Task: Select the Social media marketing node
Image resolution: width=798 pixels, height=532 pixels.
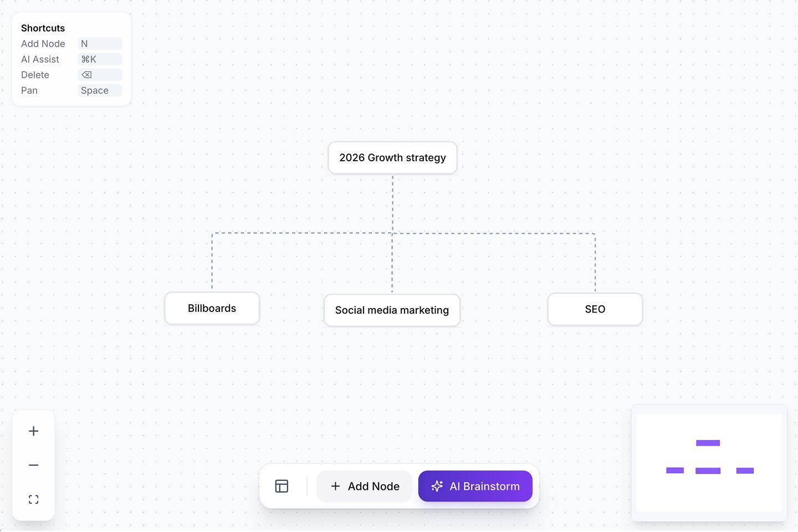Action: coord(392,310)
